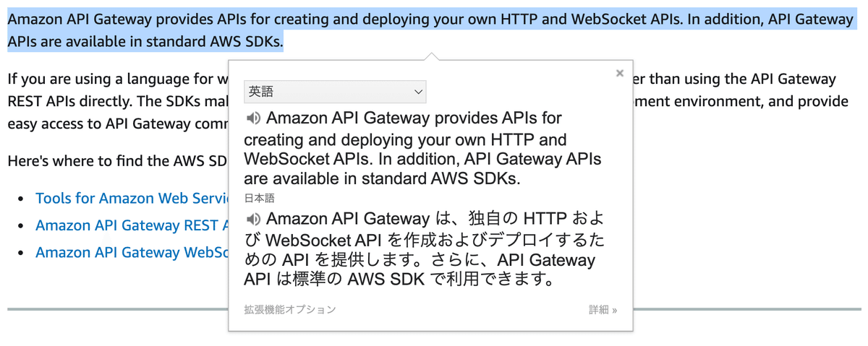Screen dimensions: 868x346
Task: Close the translation popup
Action: [620, 73]
